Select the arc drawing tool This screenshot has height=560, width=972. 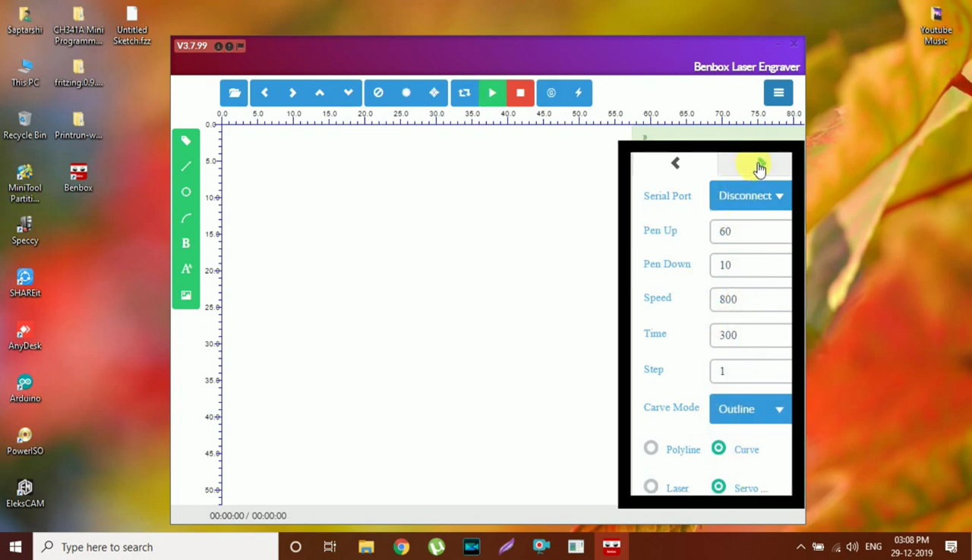tap(186, 218)
